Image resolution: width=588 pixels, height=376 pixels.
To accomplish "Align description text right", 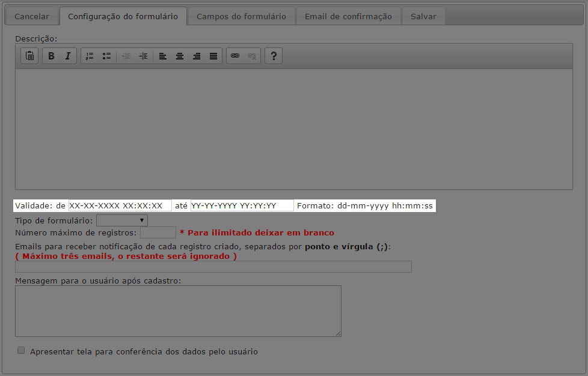I will pos(197,56).
